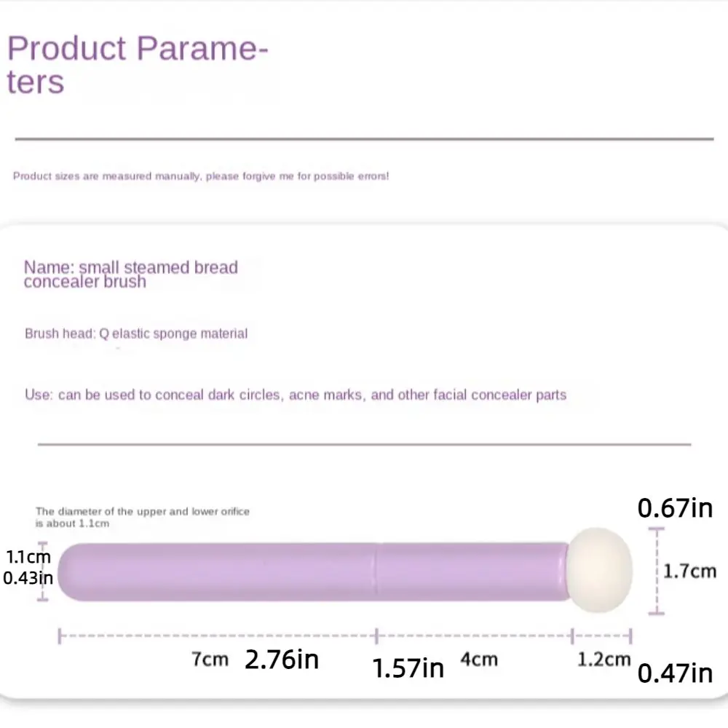Click the 4cm length label

point(479,660)
